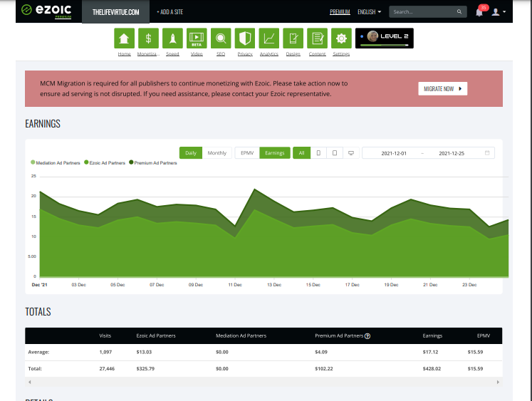
Task: Click the Ezoic logo
Action: pyautogui.click(x=46, y=11)
